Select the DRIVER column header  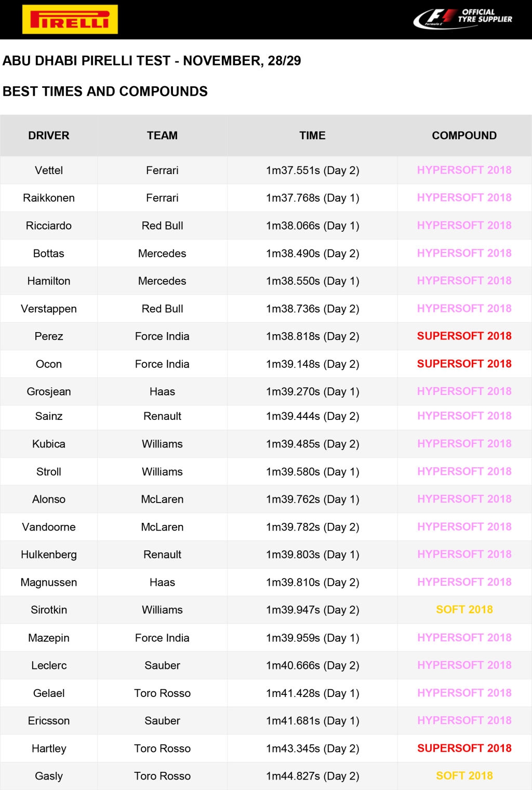pos(49,136)
